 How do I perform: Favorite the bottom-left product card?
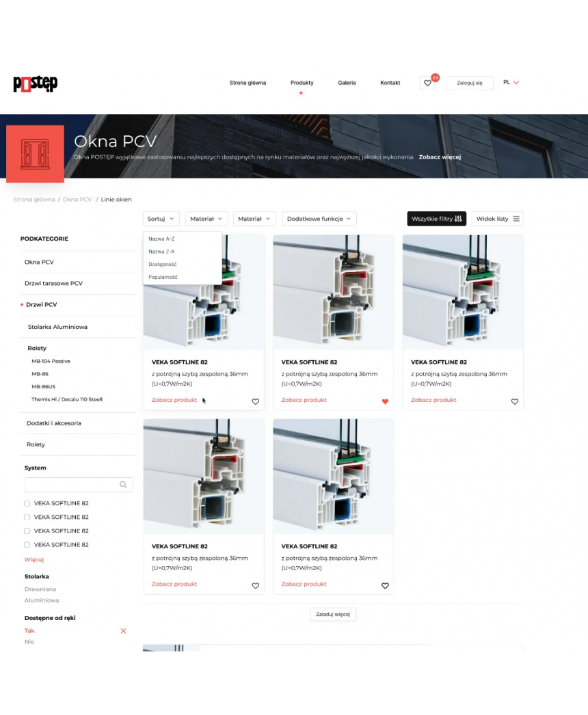click(x=256, y=586)
